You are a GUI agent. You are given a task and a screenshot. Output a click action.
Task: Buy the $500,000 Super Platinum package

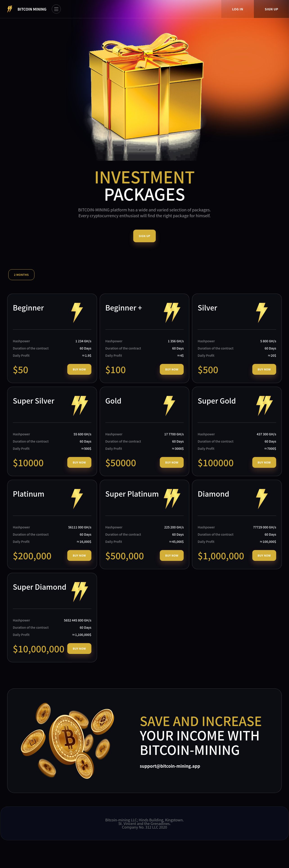click(172, 555)
